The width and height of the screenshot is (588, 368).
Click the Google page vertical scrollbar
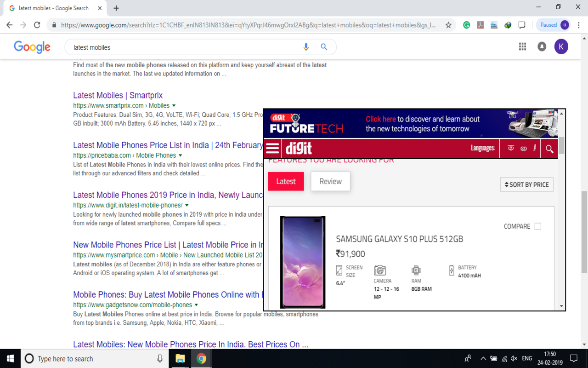point(584,232)
